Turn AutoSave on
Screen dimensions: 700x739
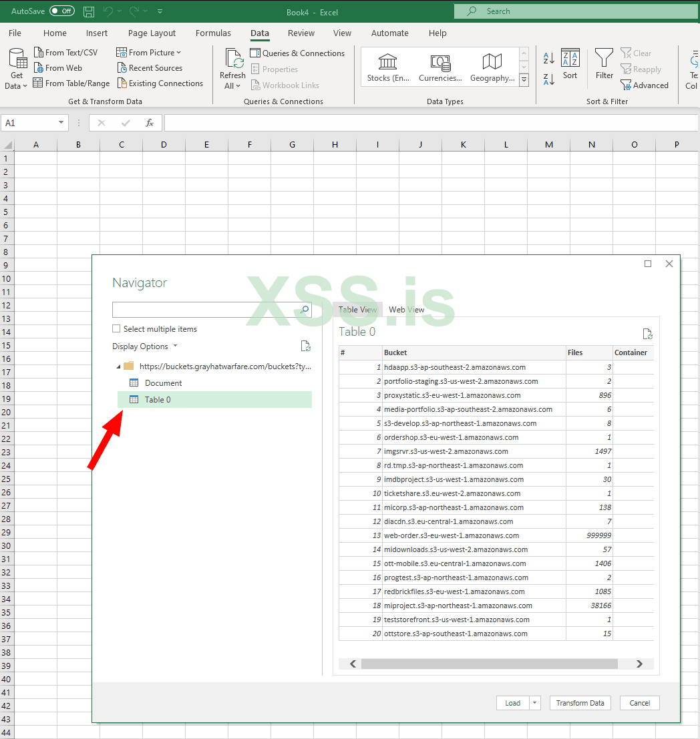point(61,11)
